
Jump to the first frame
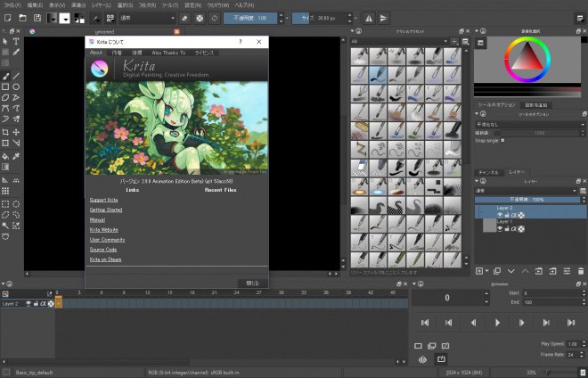tap(424, 323)
